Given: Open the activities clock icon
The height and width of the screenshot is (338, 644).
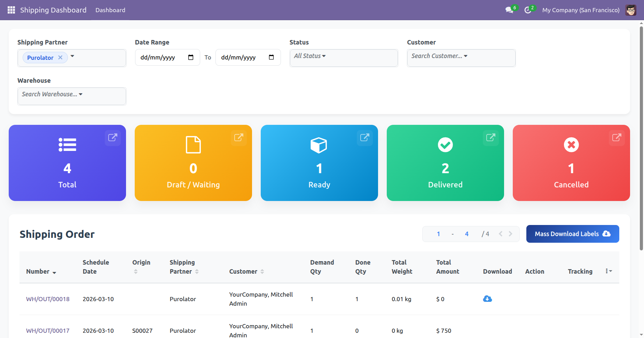Looking at the screenshot, I should coord(528,10).
